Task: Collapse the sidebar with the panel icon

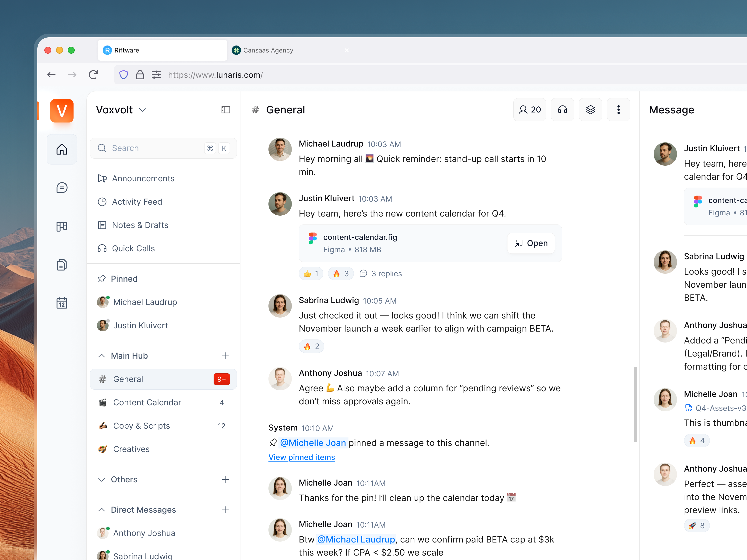Action: pos(225,110)
